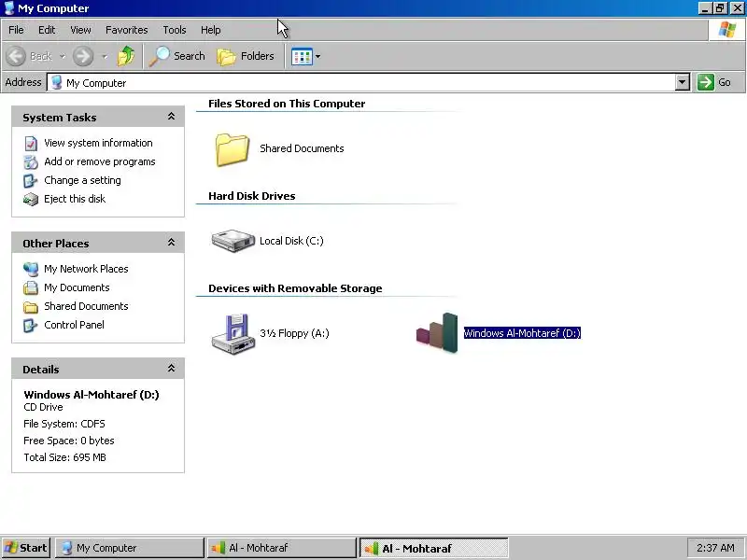
Task: Expand the Address bar dropdown
Action: (x=683, y=82)
